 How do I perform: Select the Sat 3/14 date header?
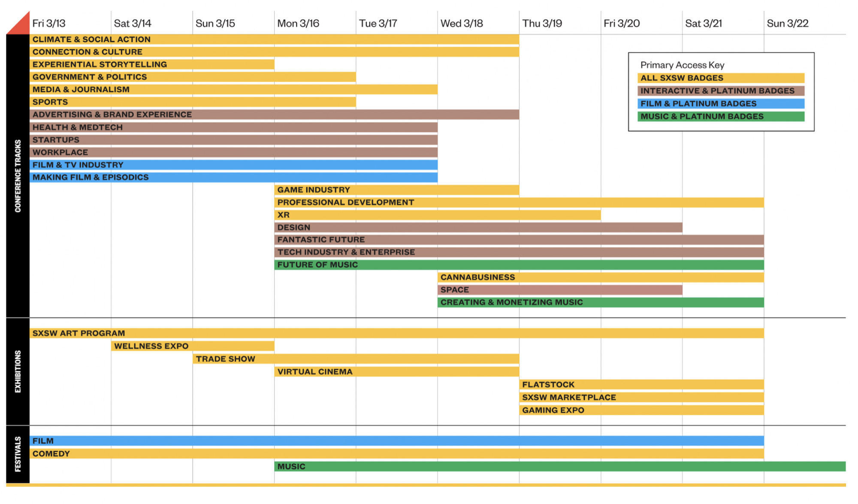pos(133,24)
